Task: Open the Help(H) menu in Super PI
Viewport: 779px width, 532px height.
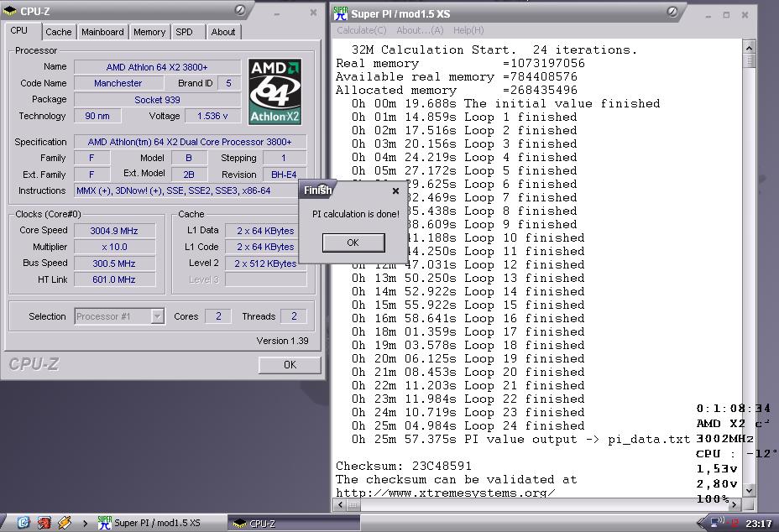Action: point(468,30)
